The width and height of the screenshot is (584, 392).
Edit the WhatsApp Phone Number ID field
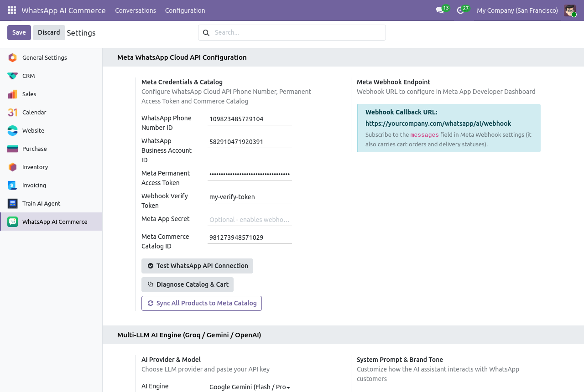coord(250,119)
